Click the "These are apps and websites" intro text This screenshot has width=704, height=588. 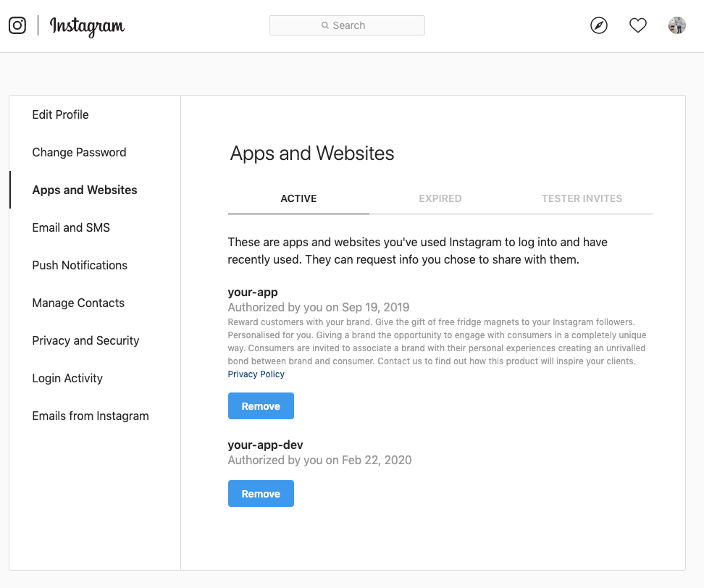click(x=418, y=251)
